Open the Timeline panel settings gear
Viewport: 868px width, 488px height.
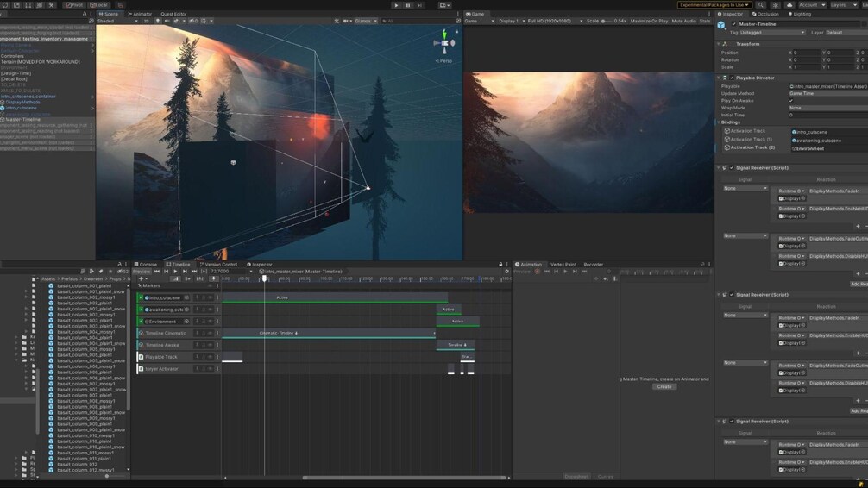[507, 272]
